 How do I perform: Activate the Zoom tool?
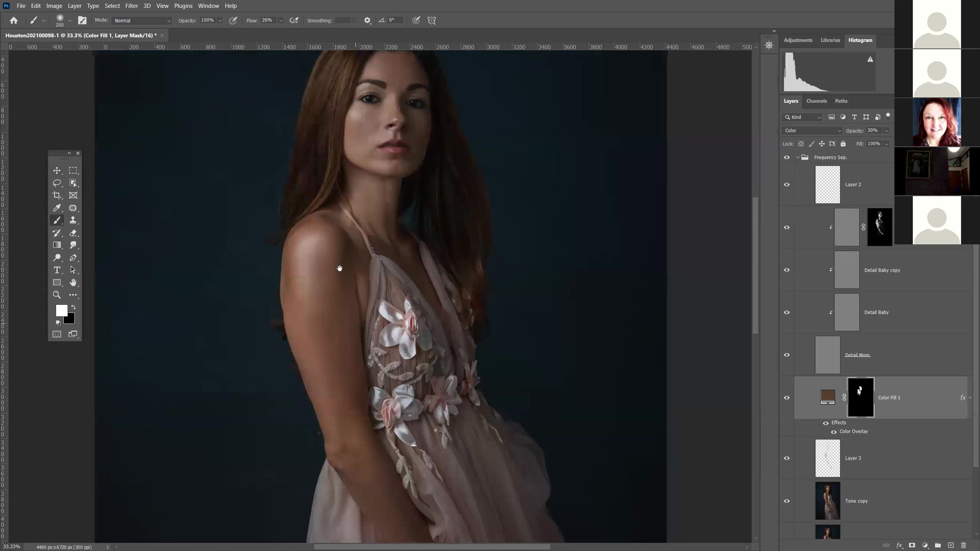tap(57, 295)
